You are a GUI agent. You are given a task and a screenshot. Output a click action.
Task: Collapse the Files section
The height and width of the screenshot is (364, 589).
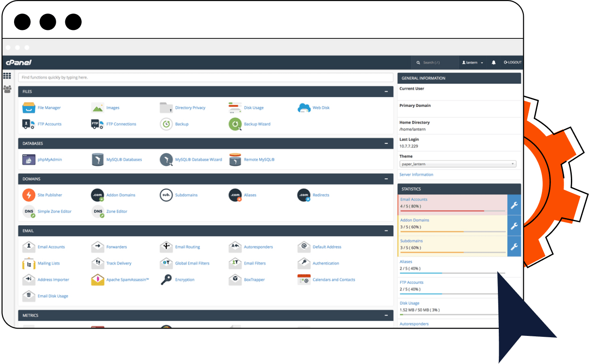coord(386,92)
